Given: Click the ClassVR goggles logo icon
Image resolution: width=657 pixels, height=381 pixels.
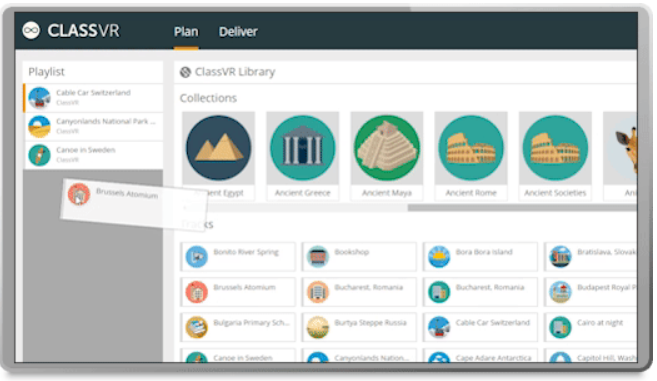Looking at the screenshot, I should (x=31, y=31).
